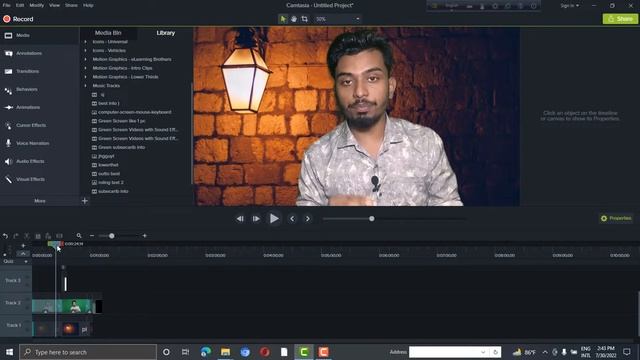640x360 pixels.
Task: Open the Sign in dropdown
Action: coord(569,5)
